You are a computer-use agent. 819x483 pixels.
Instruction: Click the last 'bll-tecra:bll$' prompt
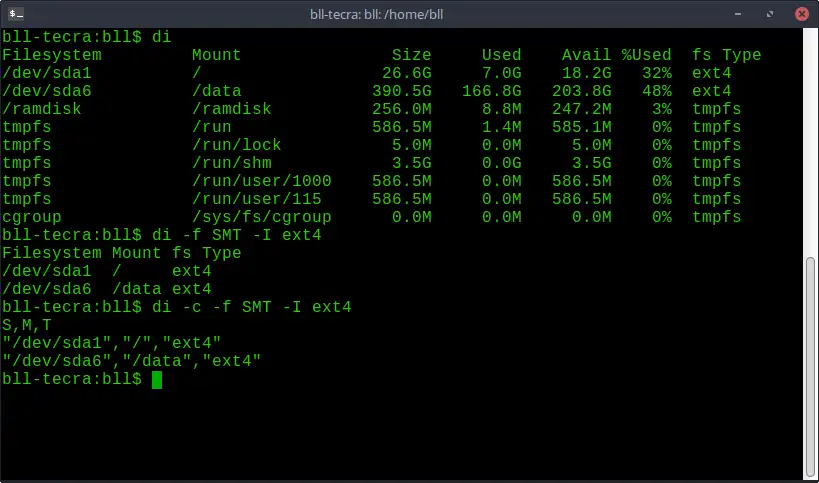click(72, 380)
